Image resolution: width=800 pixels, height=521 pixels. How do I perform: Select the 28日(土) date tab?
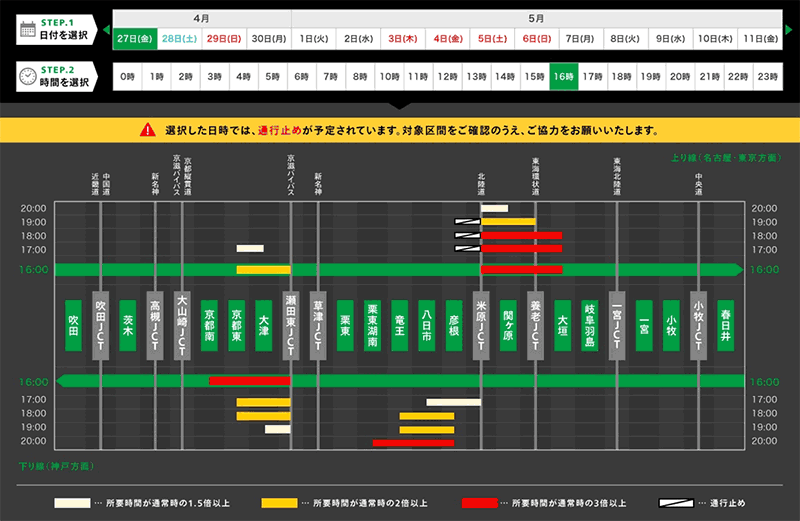point(180,39)
